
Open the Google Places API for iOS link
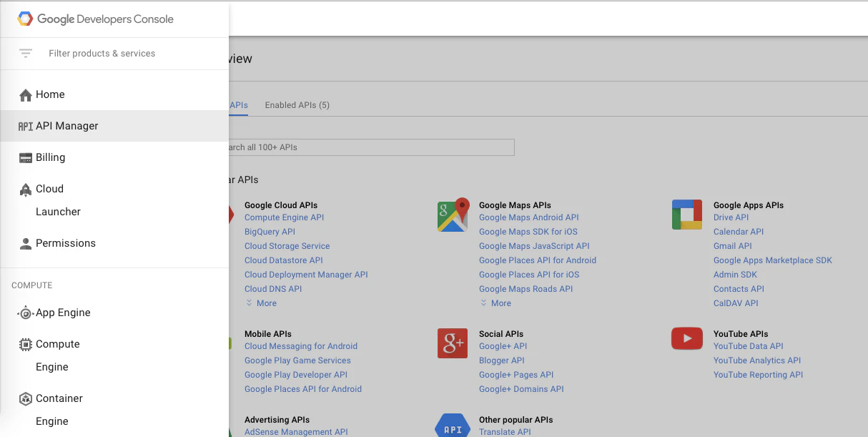tap(529, 275)
